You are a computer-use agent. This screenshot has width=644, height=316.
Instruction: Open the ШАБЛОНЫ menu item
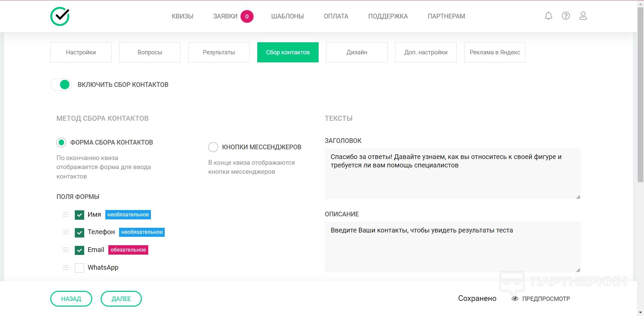287,16
